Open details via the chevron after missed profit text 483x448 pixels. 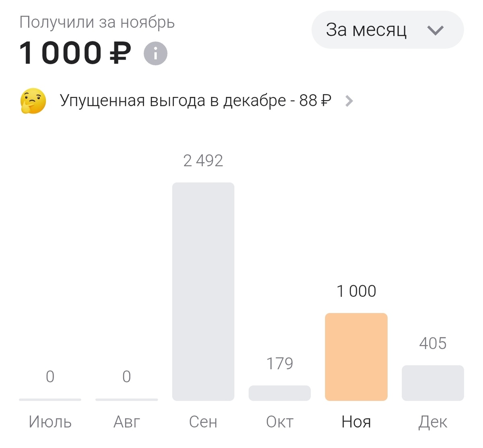click(349, 101)
